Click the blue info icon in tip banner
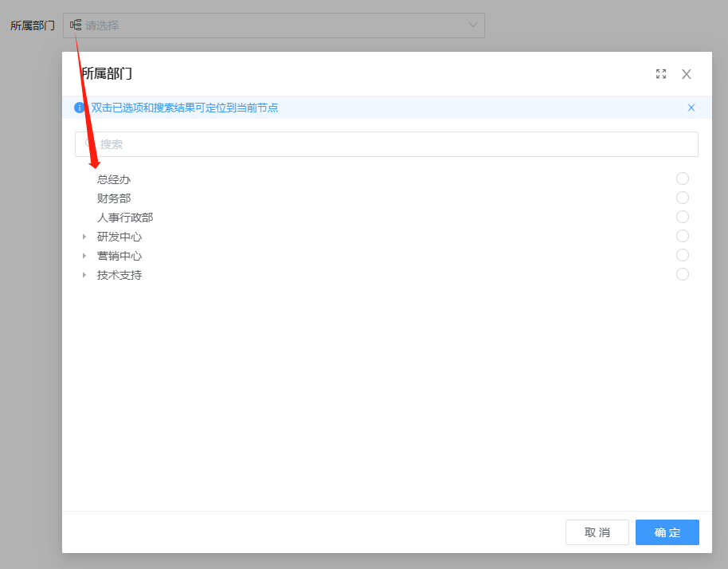This screenshot has height=569, width=728. pyautogui.click(x=80, y=108)
